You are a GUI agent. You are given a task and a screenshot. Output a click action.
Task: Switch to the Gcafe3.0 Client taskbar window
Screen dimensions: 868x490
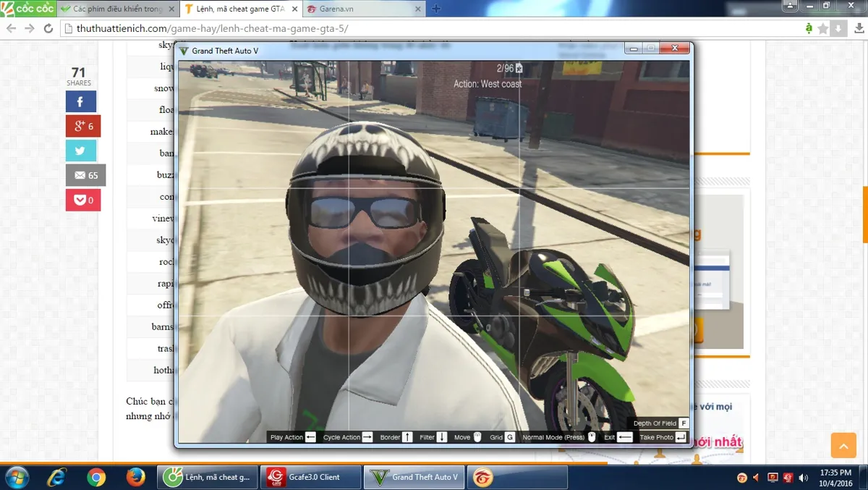click(311, 478)
